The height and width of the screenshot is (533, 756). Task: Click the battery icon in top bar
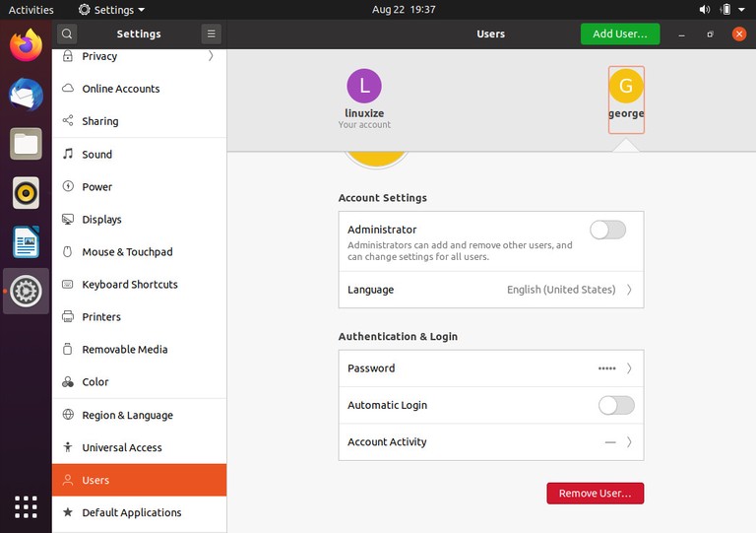(x=725, y=10)
